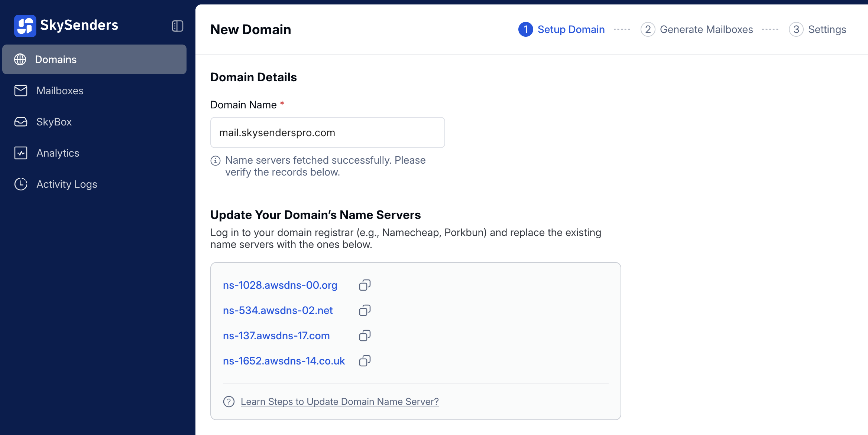Click the help question mark icon
The height and width of the screenshot is (435, 868).
click(x=229, y=402)
